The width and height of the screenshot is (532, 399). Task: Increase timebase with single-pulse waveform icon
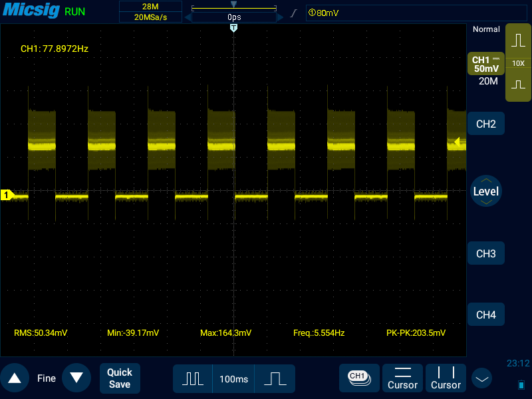274,378
